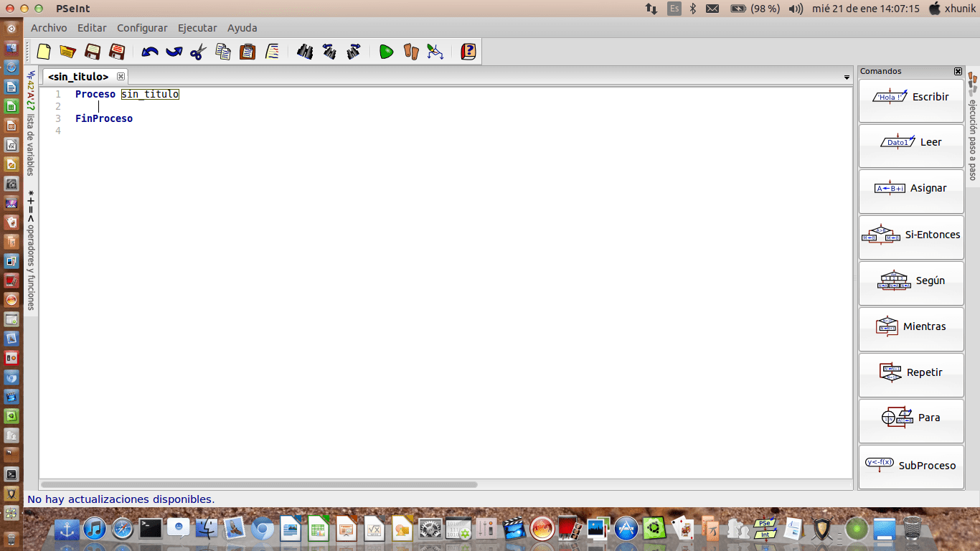Open the keyboard layout 'Es' indicator
980x551 pixels.
pos(674,9)
